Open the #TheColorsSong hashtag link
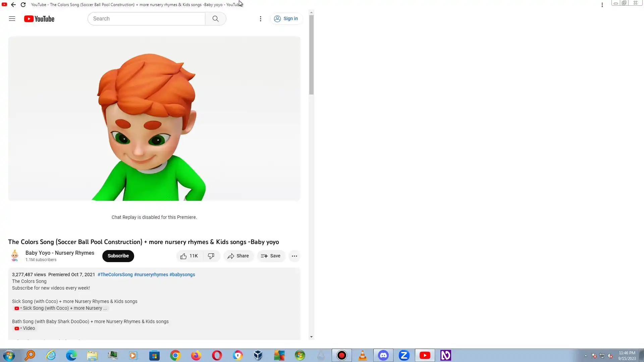Viewport: 644px width, 362px height. pyautogui.click(x=115, y=275)
